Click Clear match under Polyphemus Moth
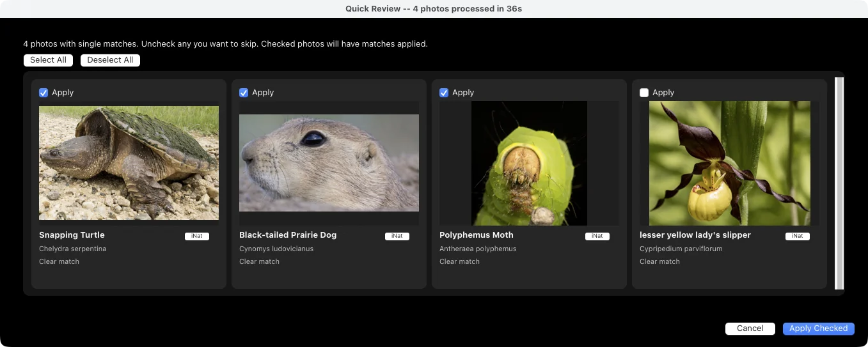The image size is (868, 347). click(459, 261)
